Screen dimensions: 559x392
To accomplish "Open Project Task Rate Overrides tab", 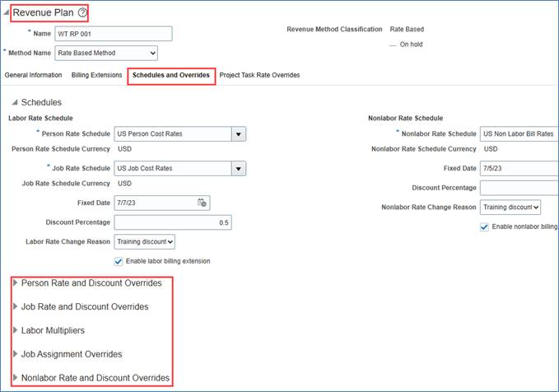I will (x=259, y=75).
